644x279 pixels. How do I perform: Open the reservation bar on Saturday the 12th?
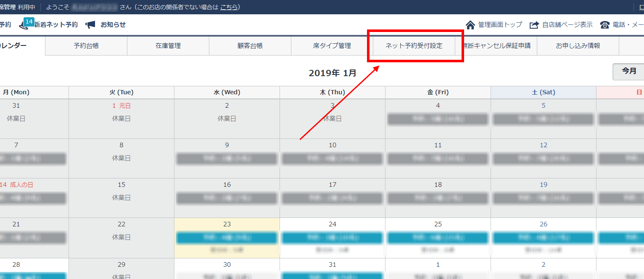(544, 159)
